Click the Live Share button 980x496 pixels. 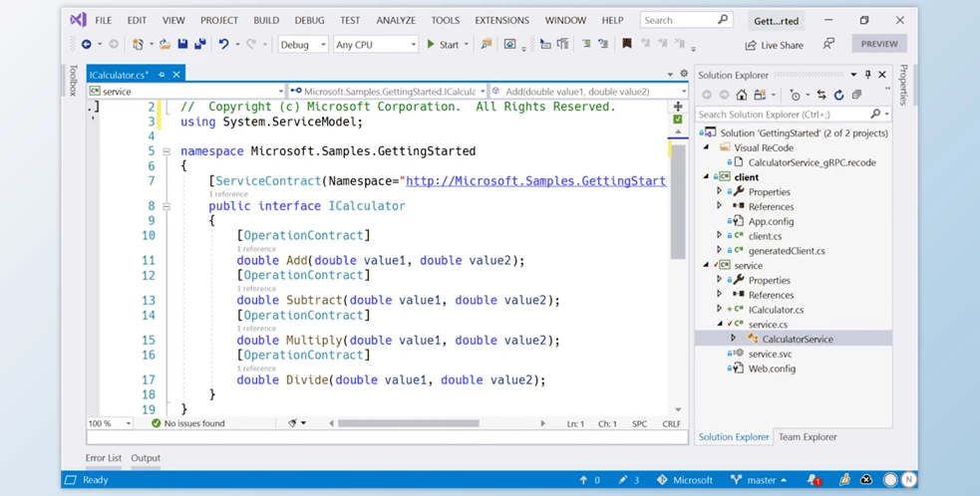pyautogui.click(x=774, y=45)
